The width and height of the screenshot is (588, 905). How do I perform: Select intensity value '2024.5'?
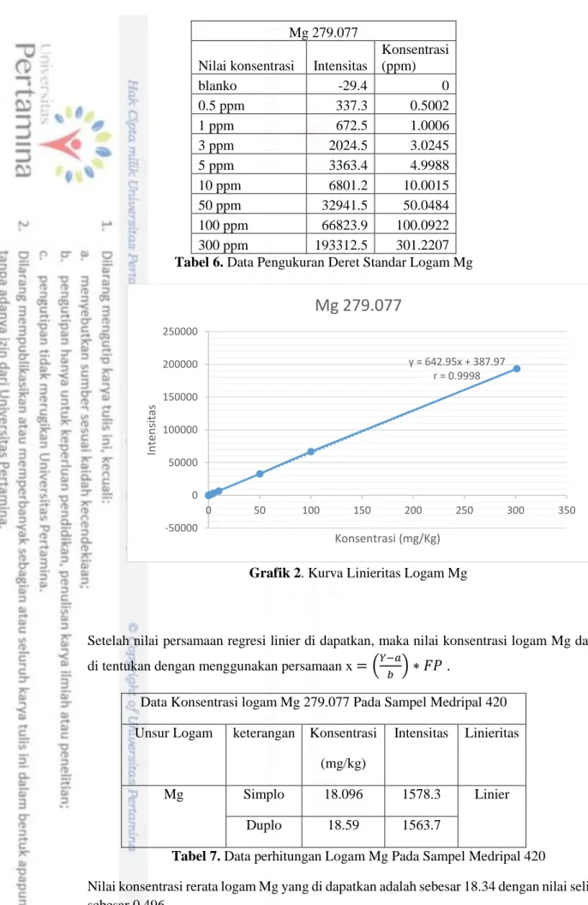(348, 145)
